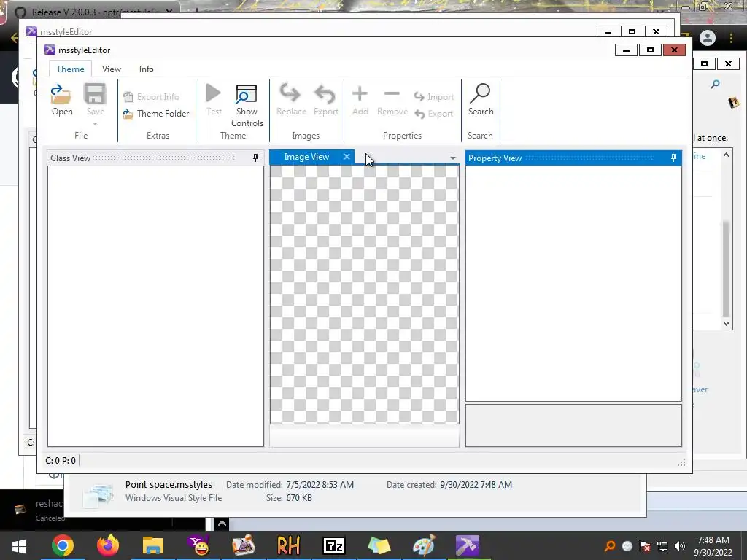Click volume speaker tray icon
Image resolution: width=747 pixels, height=560 pixels.
point(680,546)
